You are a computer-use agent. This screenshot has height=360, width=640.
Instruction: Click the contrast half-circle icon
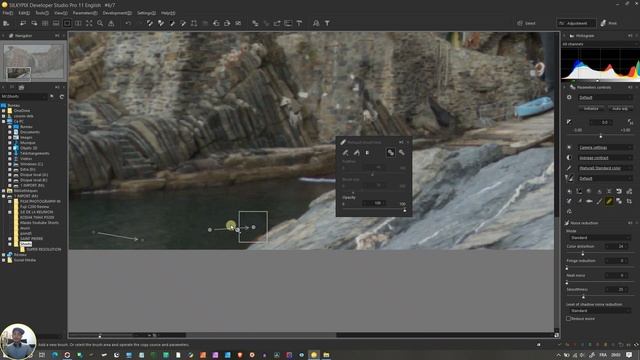coord(569,158)
